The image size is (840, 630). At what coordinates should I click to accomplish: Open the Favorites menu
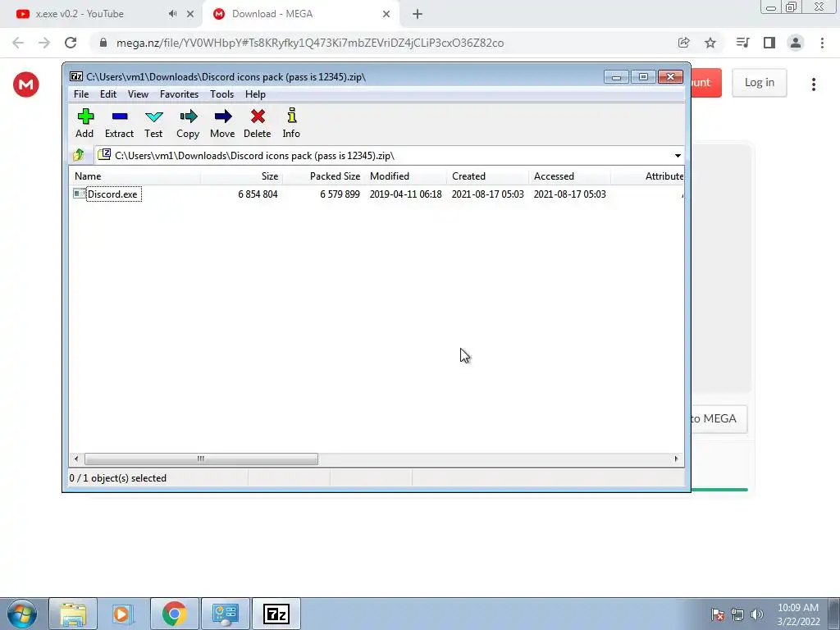pos(179,94)
